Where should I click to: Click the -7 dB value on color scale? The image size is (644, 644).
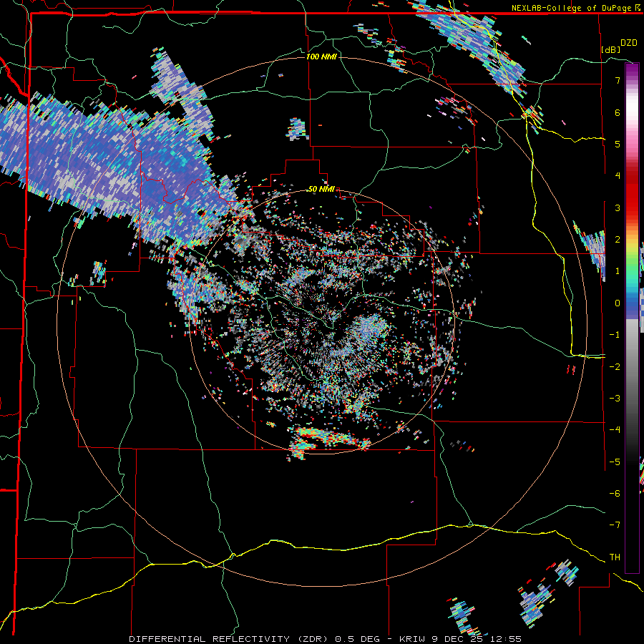tap(615, 525)
